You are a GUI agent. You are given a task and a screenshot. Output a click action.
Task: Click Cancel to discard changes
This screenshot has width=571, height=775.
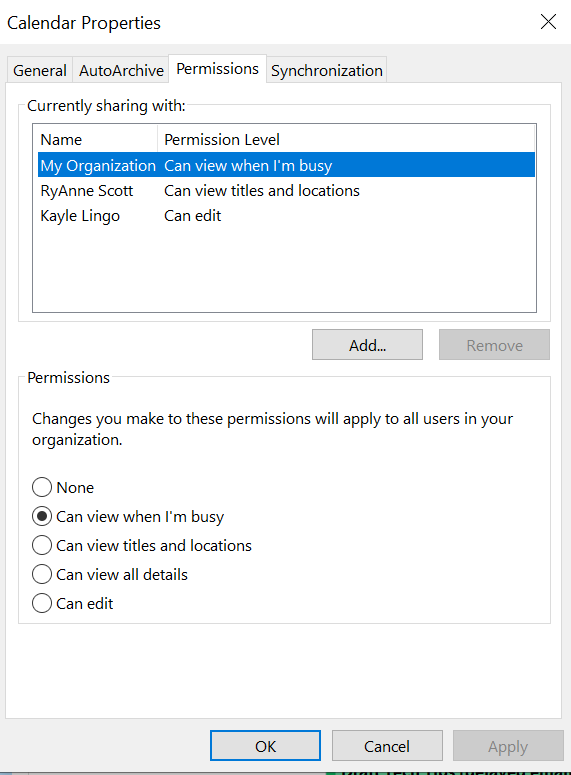click(387, 746)
